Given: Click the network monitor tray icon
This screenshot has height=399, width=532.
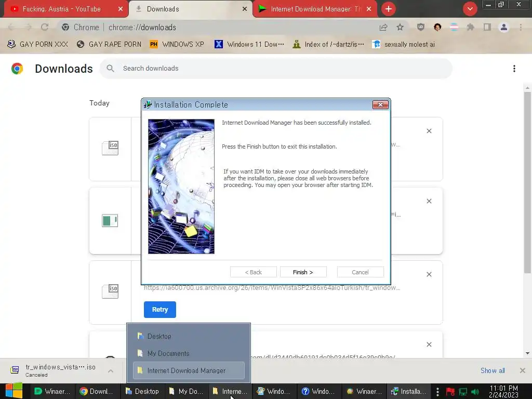Looking at the screenshot, I should point(463,392).
